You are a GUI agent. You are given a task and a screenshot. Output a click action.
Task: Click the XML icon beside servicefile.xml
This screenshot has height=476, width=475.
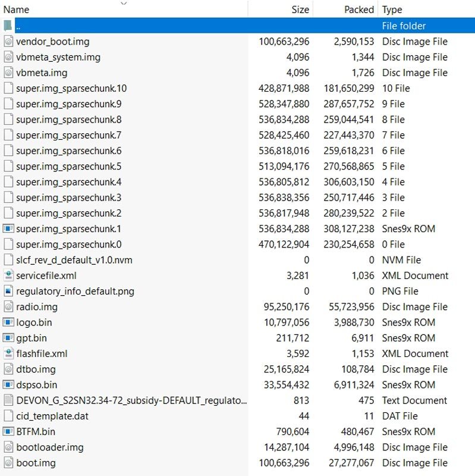pyautogui.click(x=8, y=275)
